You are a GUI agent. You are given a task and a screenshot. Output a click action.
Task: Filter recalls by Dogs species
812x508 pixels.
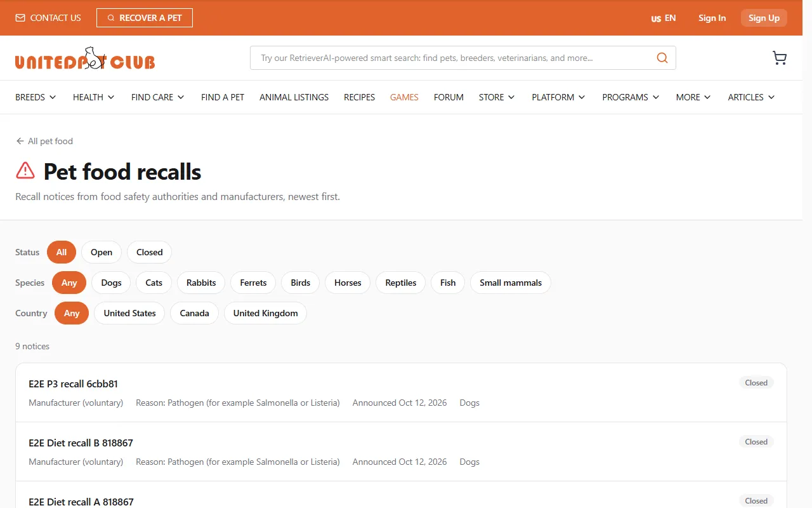111,283
